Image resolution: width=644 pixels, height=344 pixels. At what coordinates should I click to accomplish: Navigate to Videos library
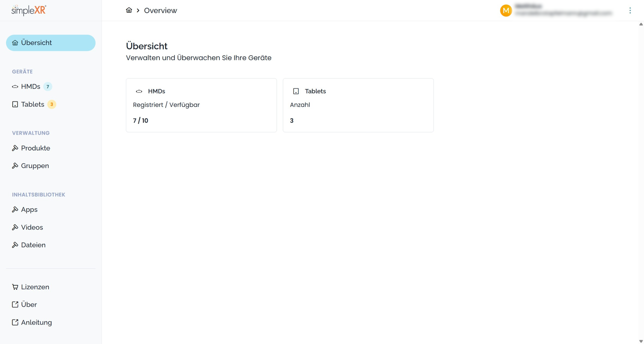[32, 227]
